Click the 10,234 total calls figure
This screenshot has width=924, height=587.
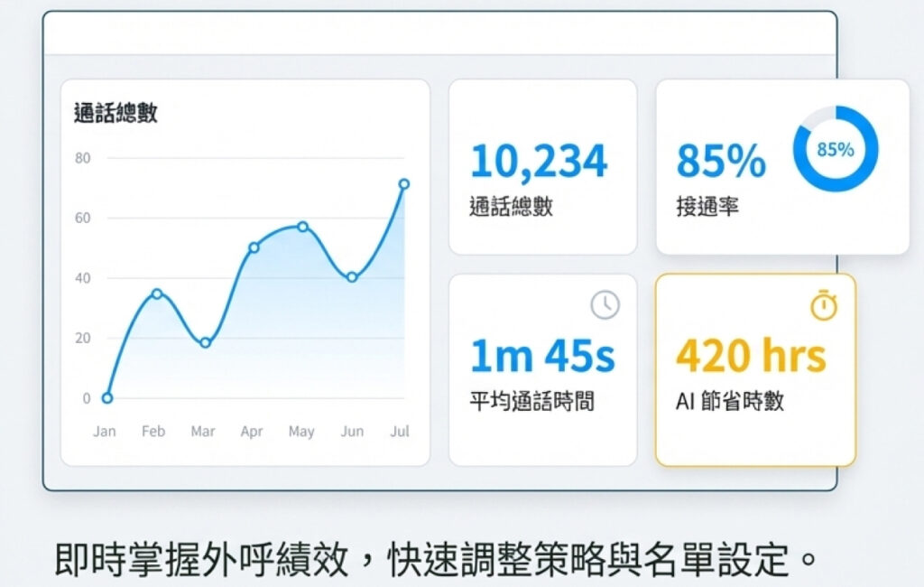click(x=539, y=162)
